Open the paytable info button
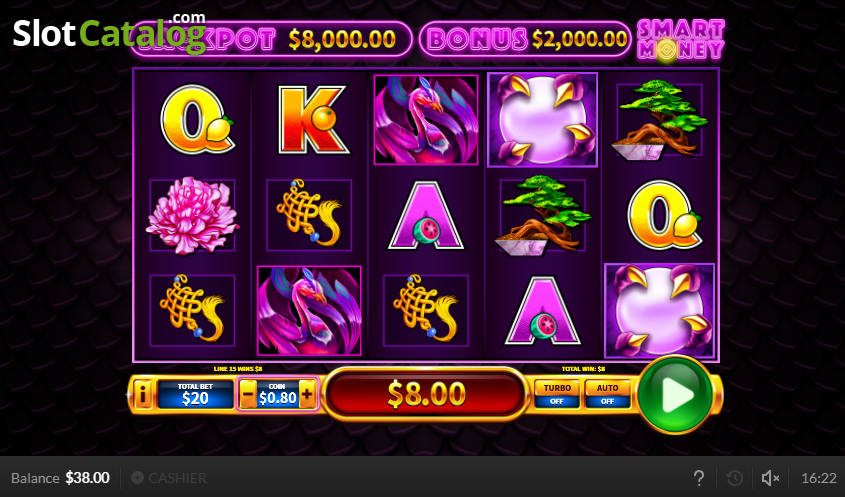The width and height of the screenshot is (845, 497). coord(142,395)
